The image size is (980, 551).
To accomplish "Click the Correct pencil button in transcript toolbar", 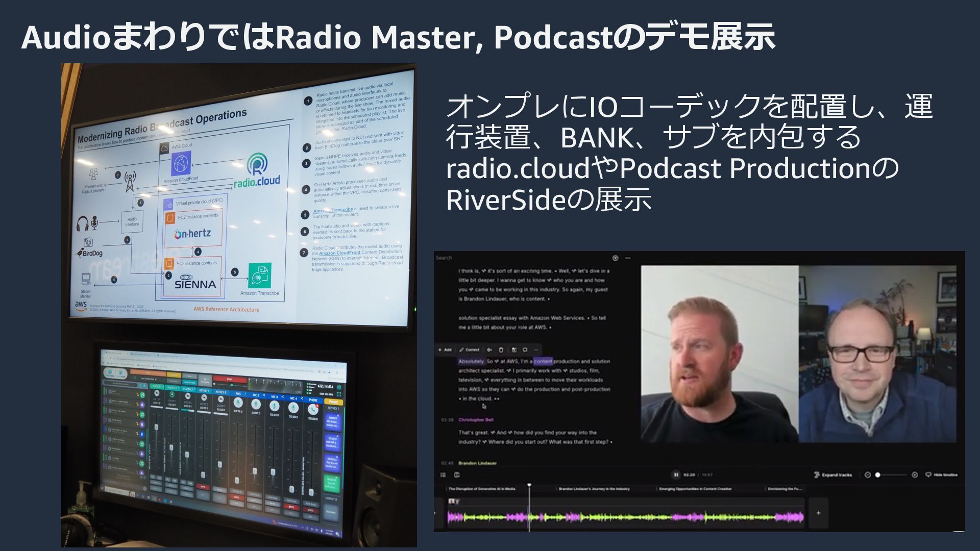I will coord(469,349).
